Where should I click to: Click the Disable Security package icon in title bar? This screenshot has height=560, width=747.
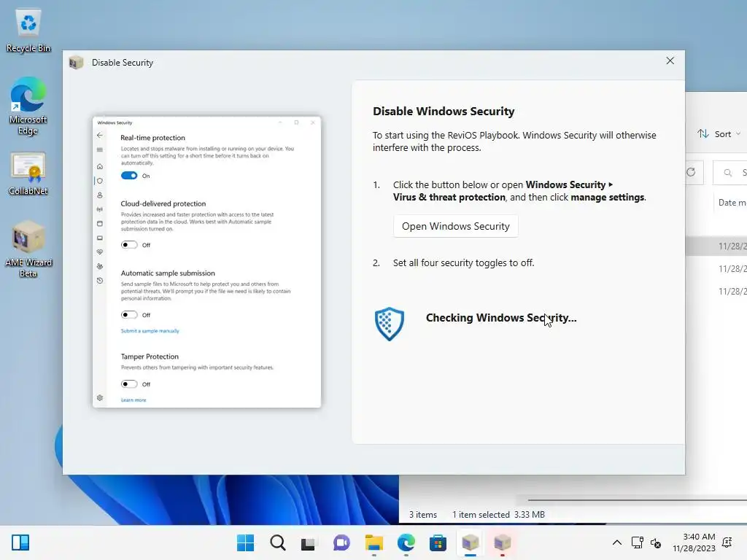(76, 63)
